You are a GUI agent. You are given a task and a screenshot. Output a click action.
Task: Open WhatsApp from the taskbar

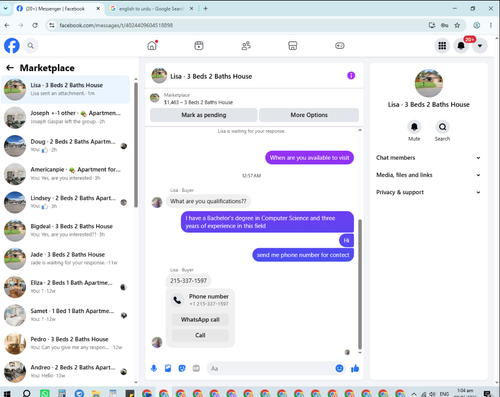click(x=45, y=394)
